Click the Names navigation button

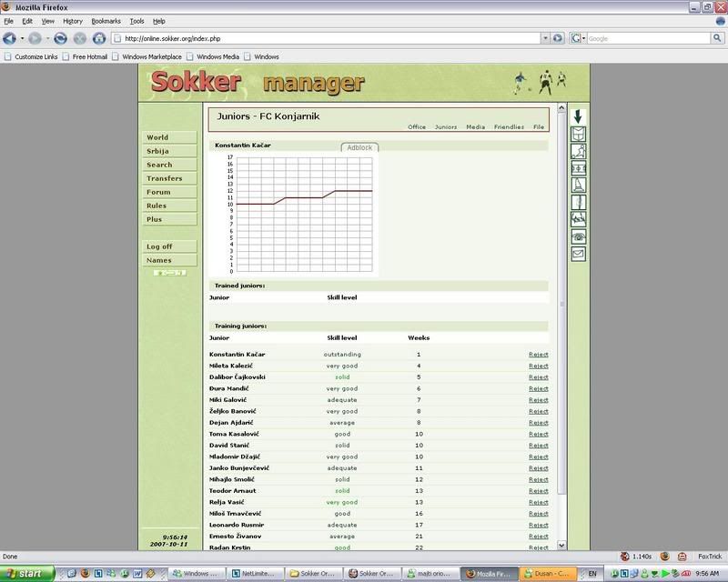point(169,260)
